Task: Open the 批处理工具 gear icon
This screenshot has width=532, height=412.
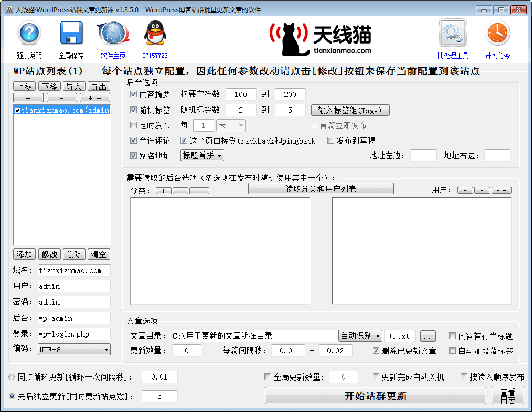Action: (x=453, y=33)
